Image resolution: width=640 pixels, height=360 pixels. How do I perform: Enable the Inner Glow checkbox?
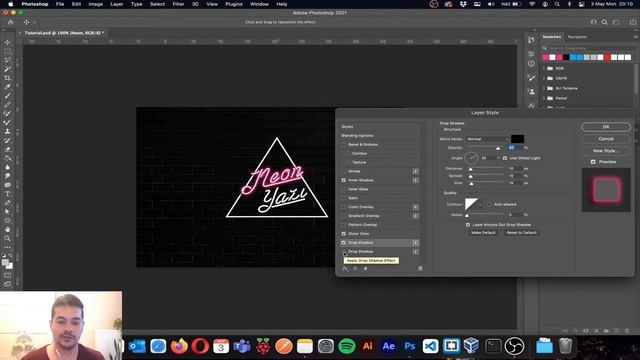(344, 189)
